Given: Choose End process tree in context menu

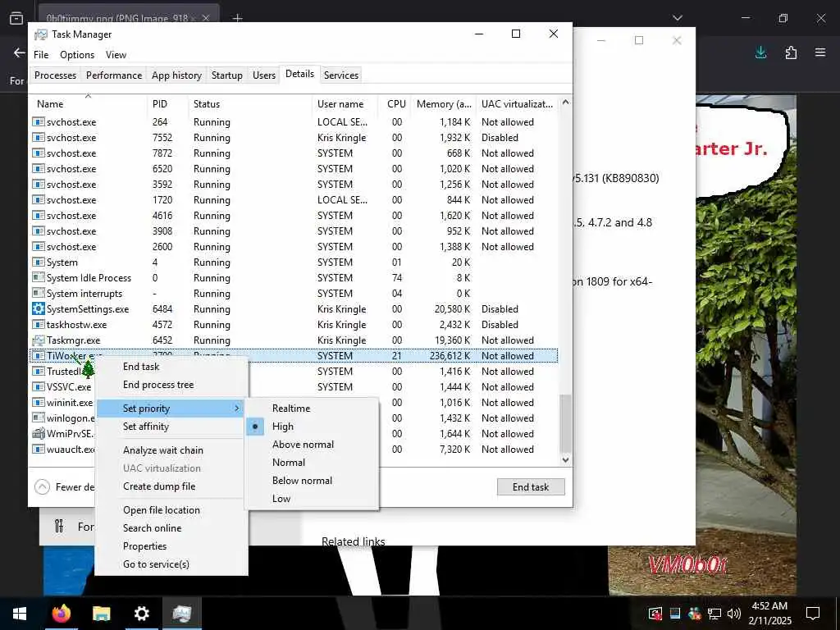Looking at the screenshot, I should [x=171, y=385].
